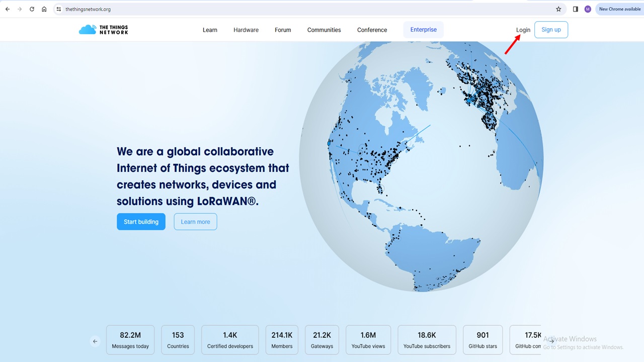This screenshot has height=362, width=644.
Task: Click the Login link
Action: point(523,30)
